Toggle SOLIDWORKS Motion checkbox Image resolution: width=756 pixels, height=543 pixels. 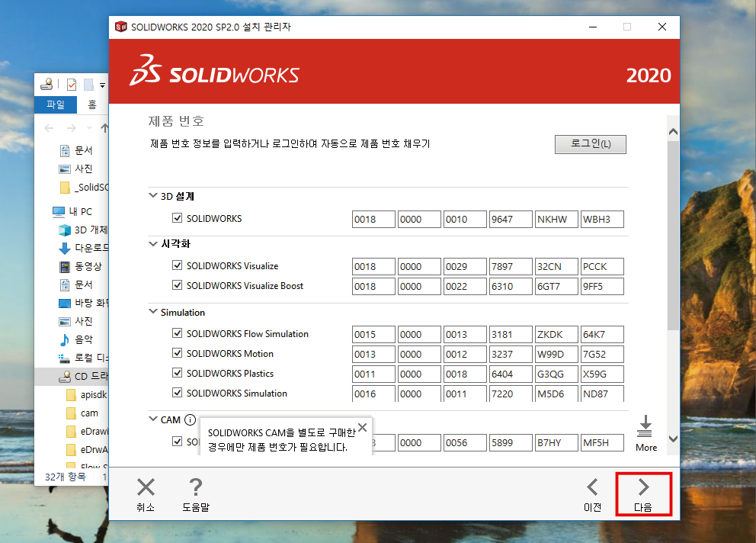(x=177, y=353)
